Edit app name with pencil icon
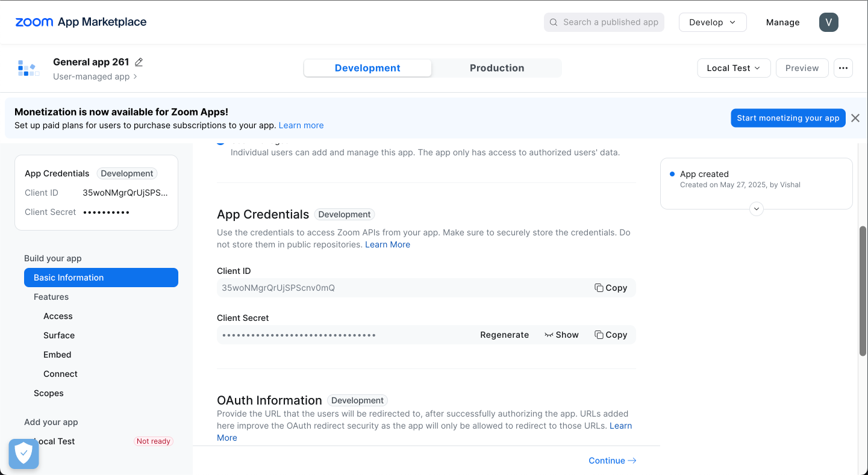Viewport: 868px width, 475px height. coord(139,62)
